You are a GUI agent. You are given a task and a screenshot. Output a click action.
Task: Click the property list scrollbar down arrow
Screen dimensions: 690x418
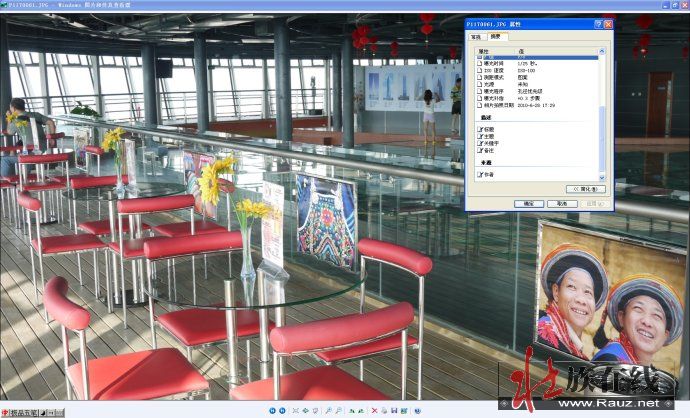[x=602, y=177]
